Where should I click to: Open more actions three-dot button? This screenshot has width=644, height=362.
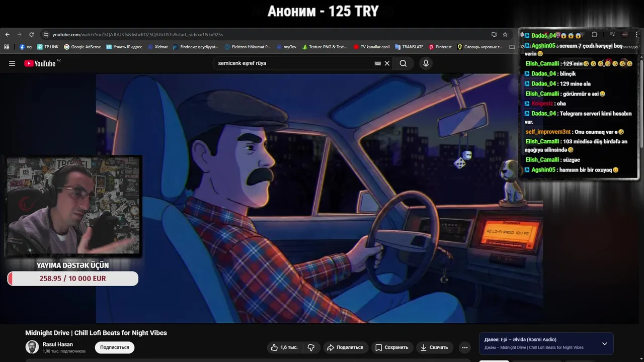tap(465, 347)
